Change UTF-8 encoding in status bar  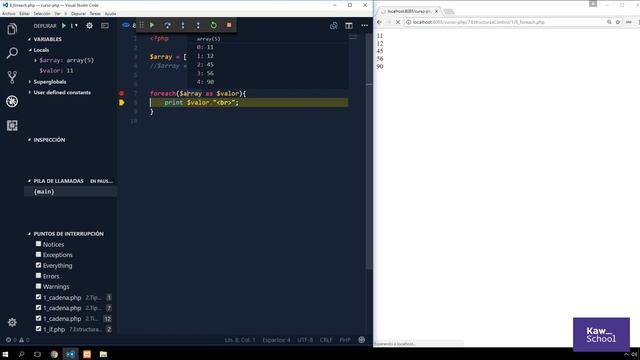[x=305, y=340]
